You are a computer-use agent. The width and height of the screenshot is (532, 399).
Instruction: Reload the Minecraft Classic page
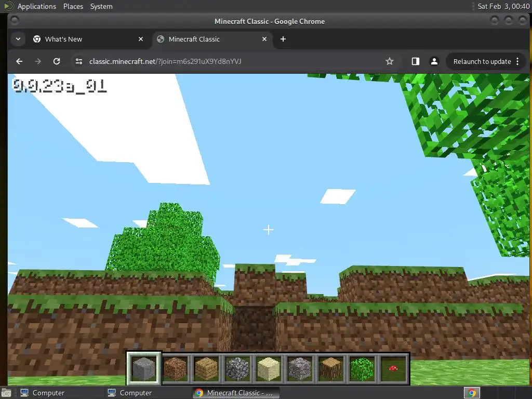point(57,61)
